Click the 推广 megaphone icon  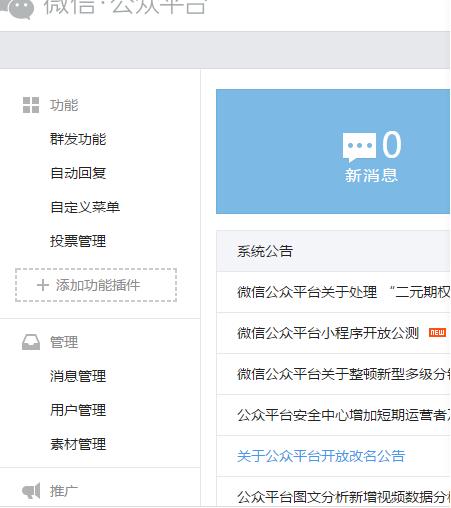[31, 491]
